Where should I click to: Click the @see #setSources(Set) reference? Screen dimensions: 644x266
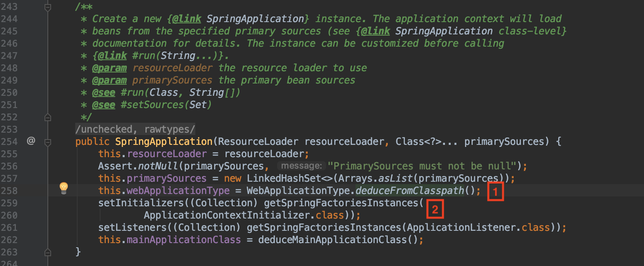[152, 105]
